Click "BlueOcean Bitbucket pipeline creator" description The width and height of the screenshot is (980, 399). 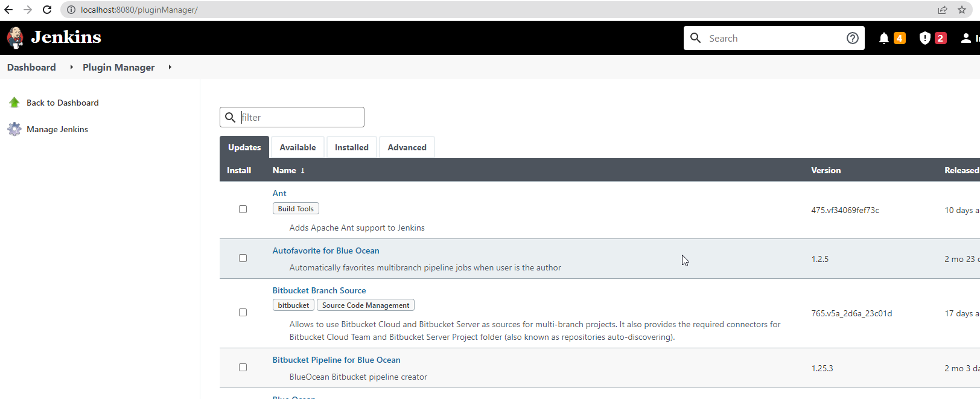[x=358, y=377]
